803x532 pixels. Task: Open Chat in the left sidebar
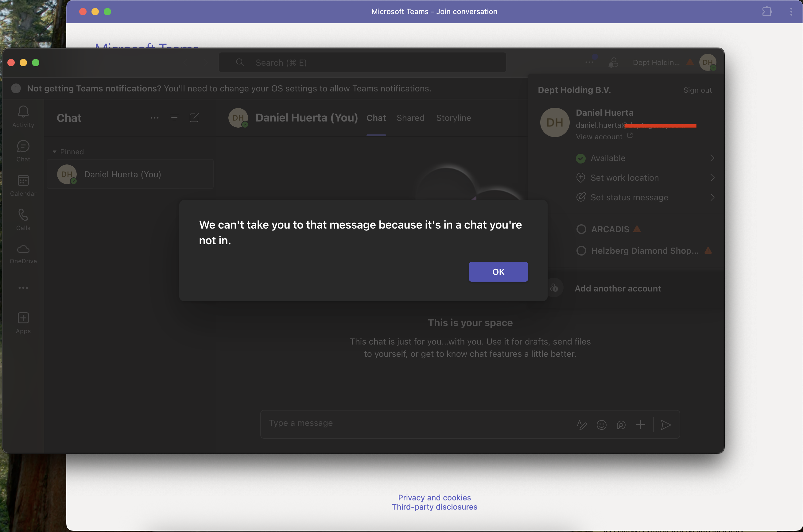coord(23,151)
